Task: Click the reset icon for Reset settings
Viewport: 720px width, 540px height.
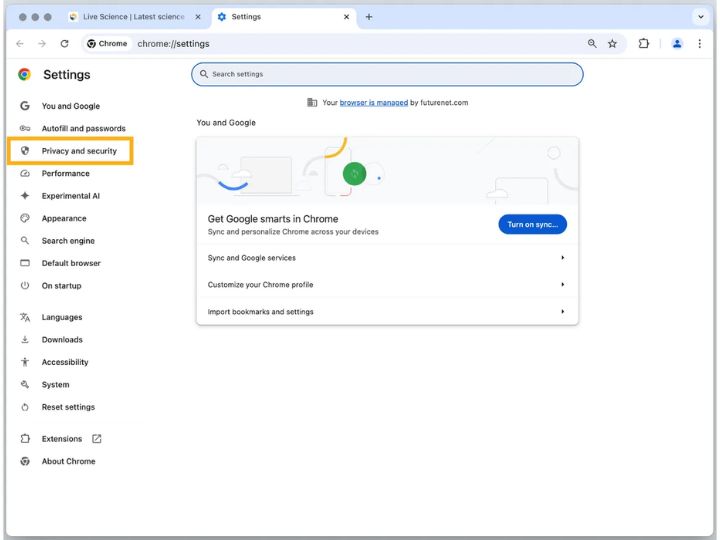Action: pos(25,407)
